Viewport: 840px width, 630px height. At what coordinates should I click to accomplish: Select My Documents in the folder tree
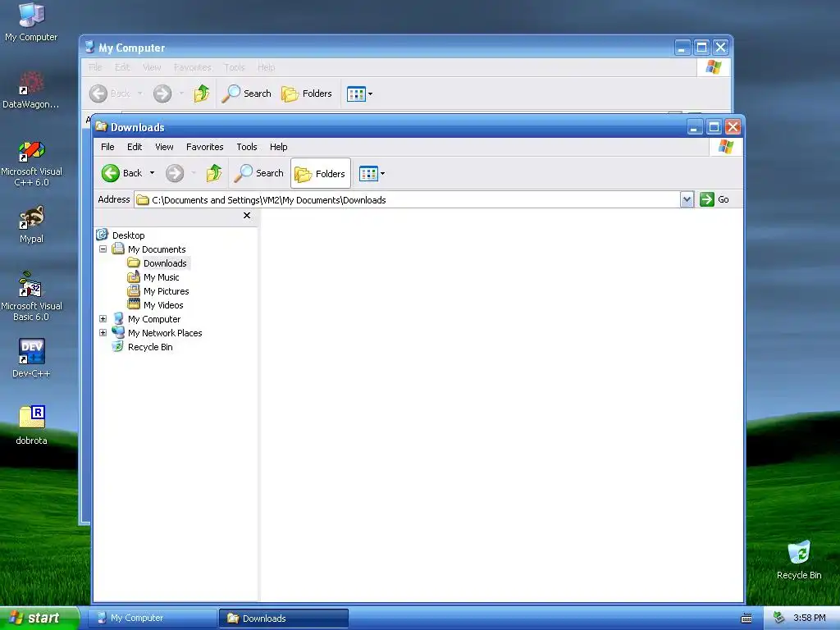coord(157,249)
